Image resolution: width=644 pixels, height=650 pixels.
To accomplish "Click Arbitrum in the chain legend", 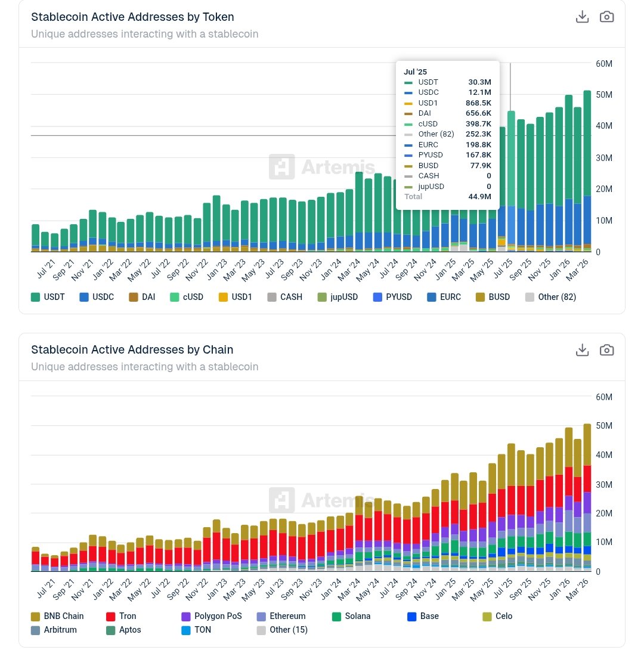I will 54,630.
